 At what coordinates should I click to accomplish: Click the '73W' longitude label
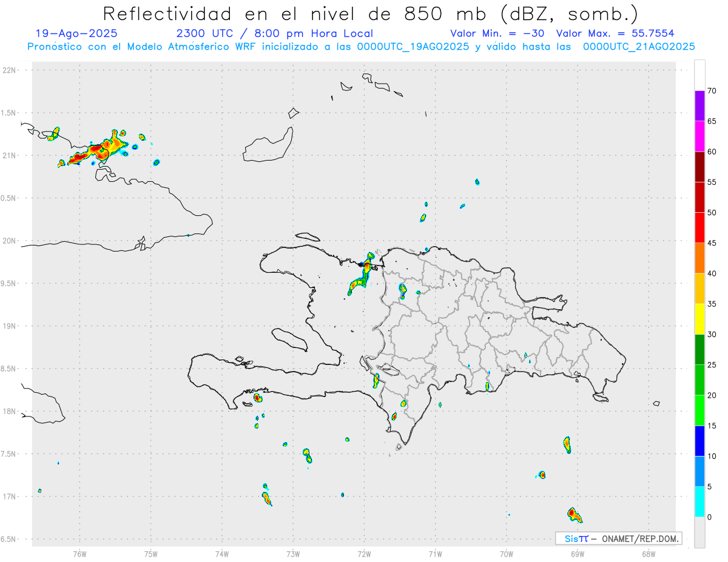[x=293, y=554]
